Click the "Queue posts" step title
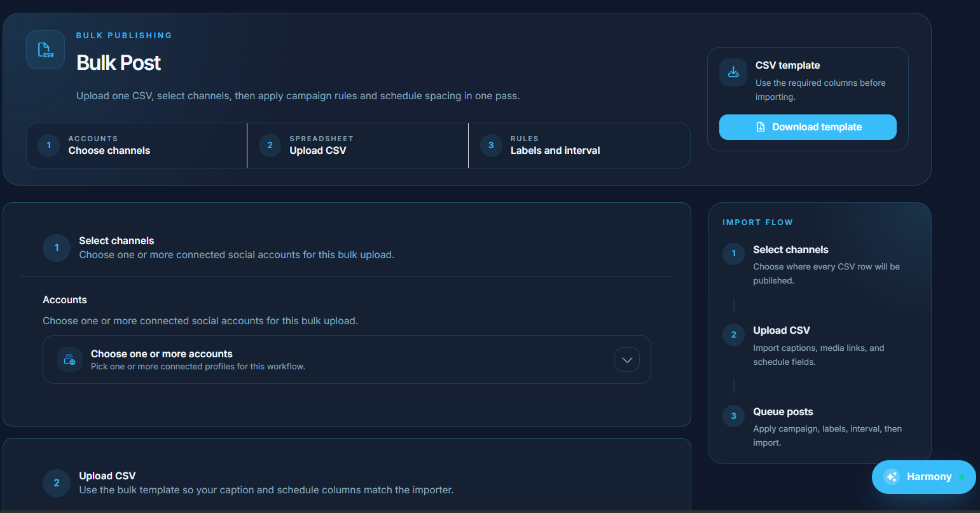The image size is (980, 513). tap(783, 412)
